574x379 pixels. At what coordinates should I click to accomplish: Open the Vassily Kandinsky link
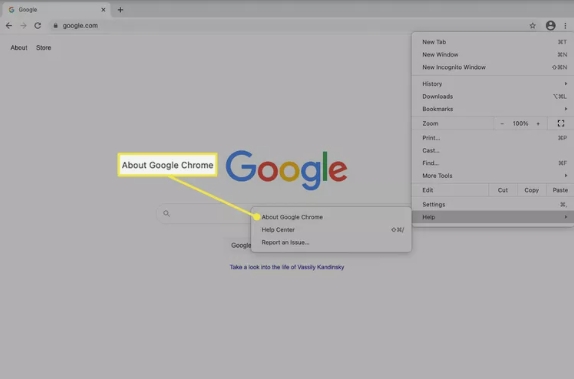[x=287, y=267]
